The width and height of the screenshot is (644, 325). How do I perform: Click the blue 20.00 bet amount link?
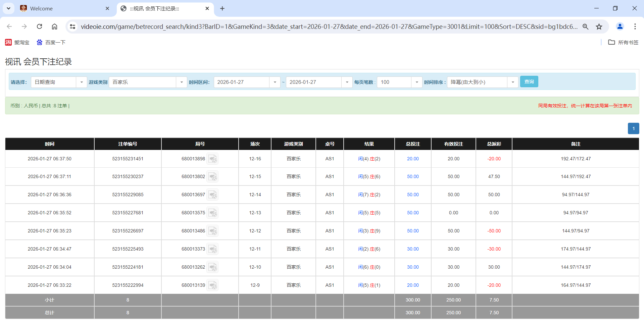pyautogui.click(x=412, y=159)
